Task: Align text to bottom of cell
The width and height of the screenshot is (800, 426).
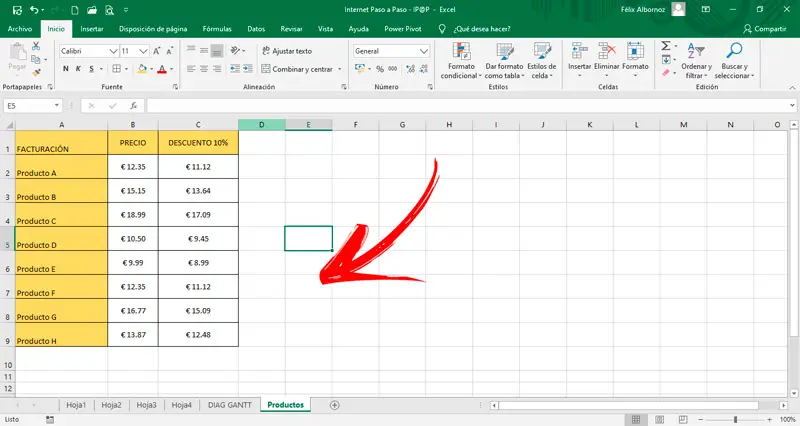Action: point(217,50)
